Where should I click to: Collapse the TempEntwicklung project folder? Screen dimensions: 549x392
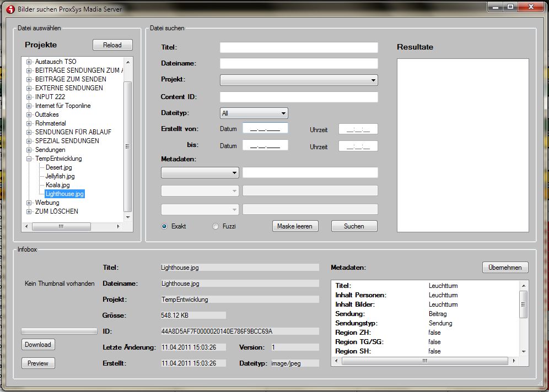point(29,159)
